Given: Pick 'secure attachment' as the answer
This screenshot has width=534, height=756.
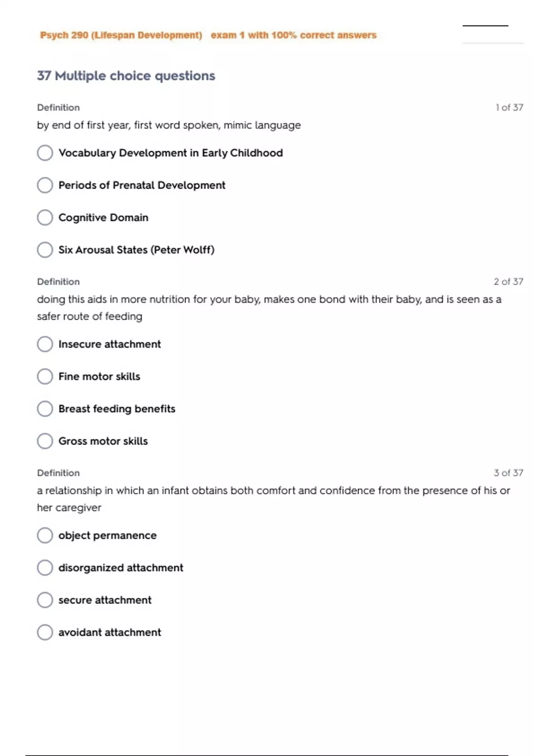Looking at the screenshot, I should (45, 600).
